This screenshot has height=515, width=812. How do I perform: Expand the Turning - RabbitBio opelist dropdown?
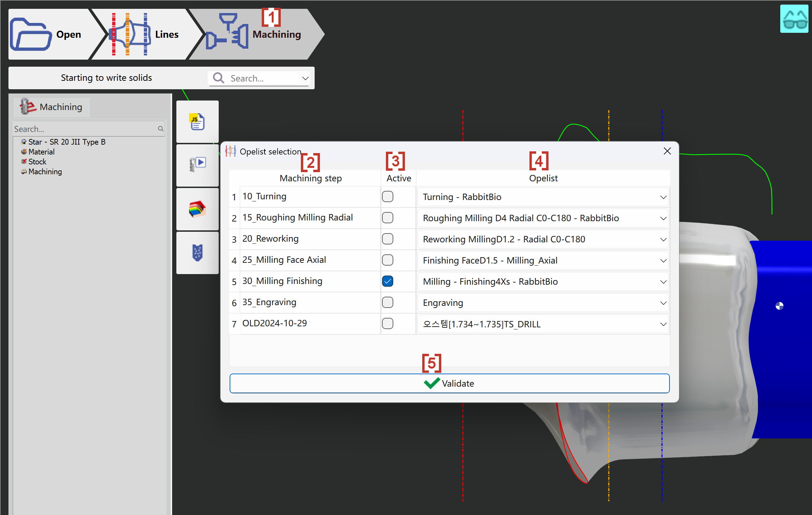663,197
